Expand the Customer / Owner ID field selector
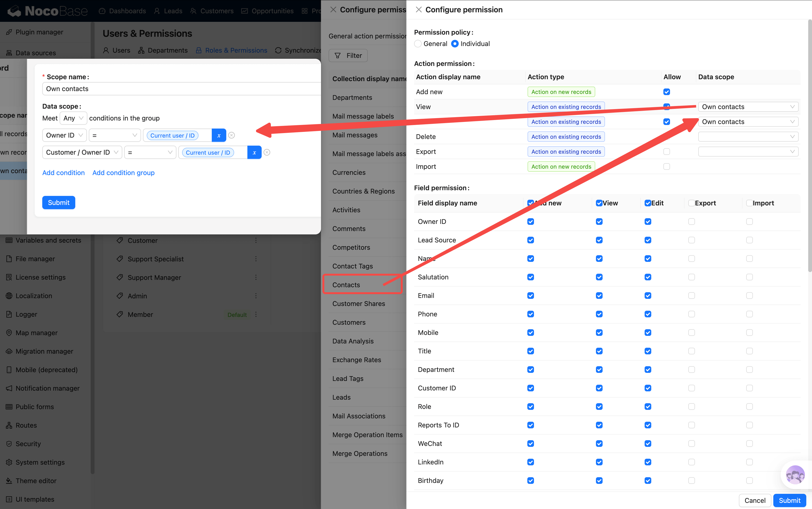Image resolution: width=812 pixels, height=509 pixels. tap(82, 153)
